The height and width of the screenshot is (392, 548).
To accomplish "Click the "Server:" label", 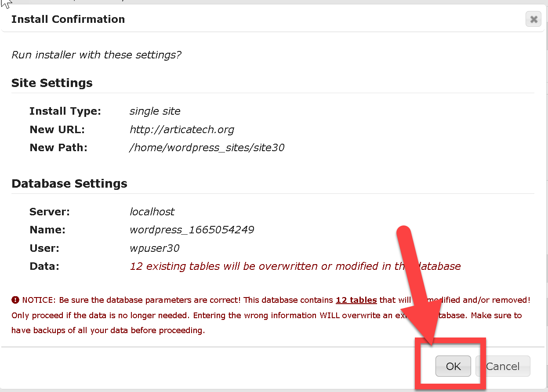I will [x=50, y=212].
